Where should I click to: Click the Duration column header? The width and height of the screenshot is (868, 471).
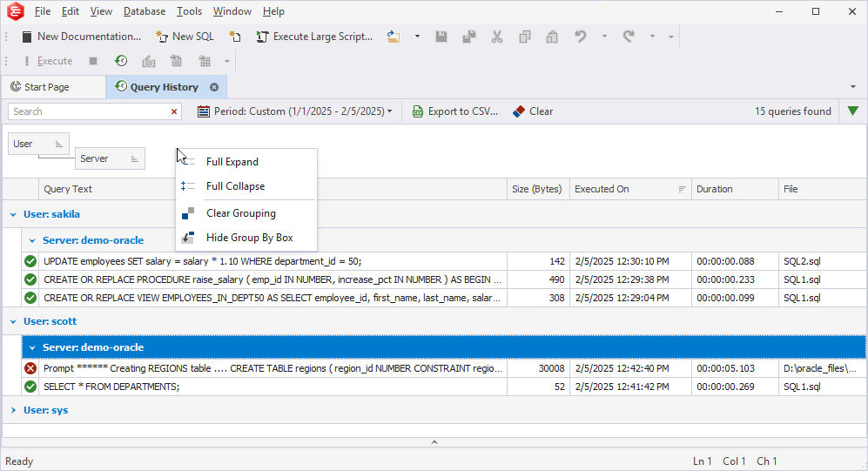735,189
